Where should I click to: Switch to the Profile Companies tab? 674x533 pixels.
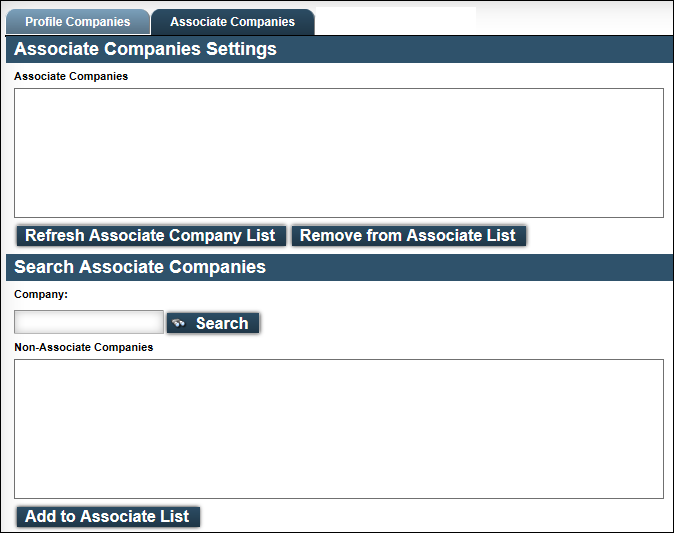pyautogui.click(x=78, y=22)
